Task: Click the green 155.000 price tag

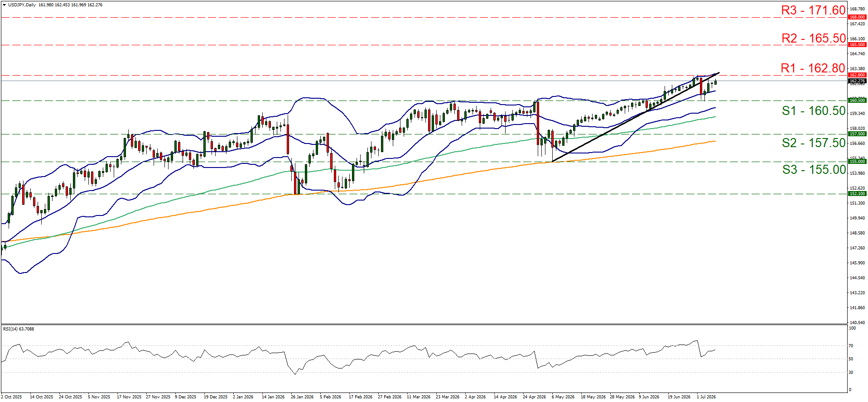Action: coord(857,162)
